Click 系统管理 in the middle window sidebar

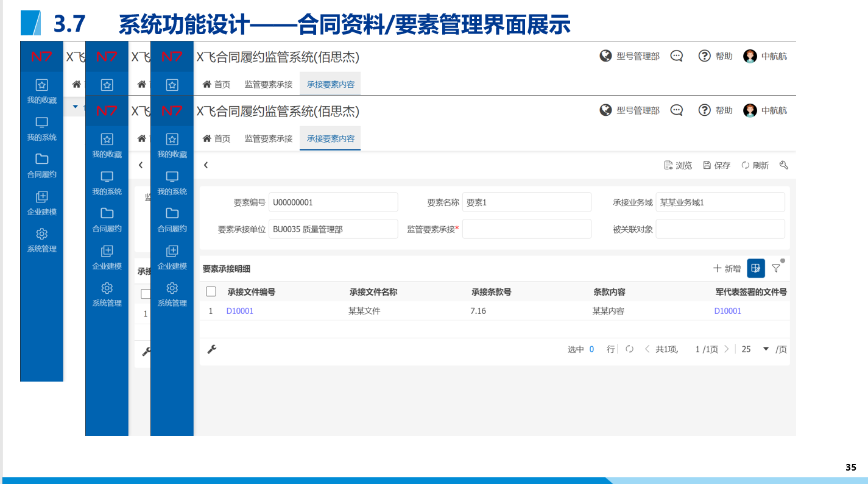pos(107,294)
